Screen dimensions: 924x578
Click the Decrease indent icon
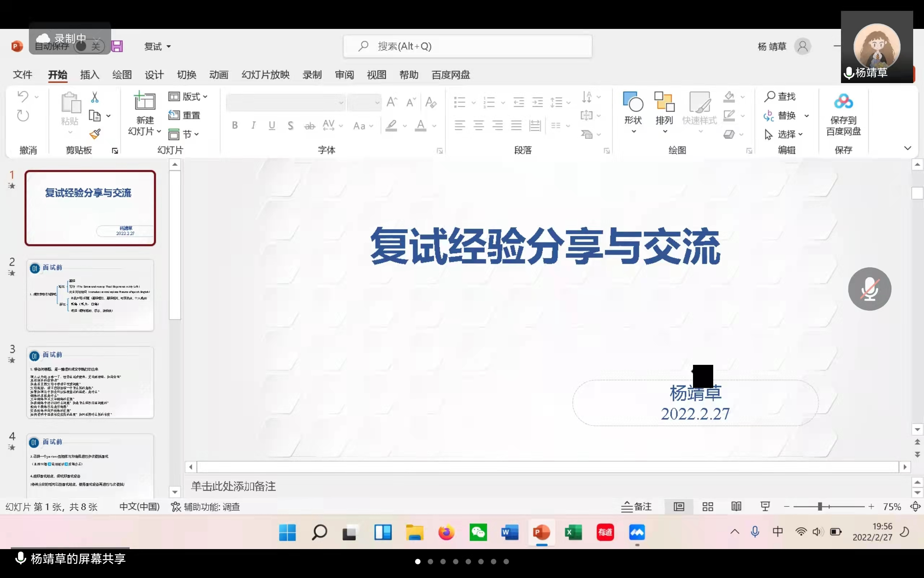tap(519, 102)
